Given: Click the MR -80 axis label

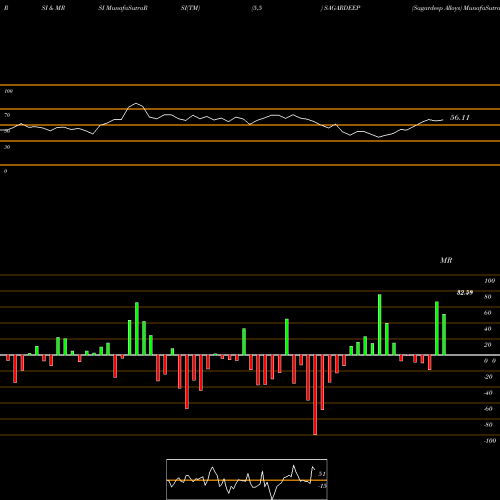Looking at the screenshot, I should (x=488, y=425).
